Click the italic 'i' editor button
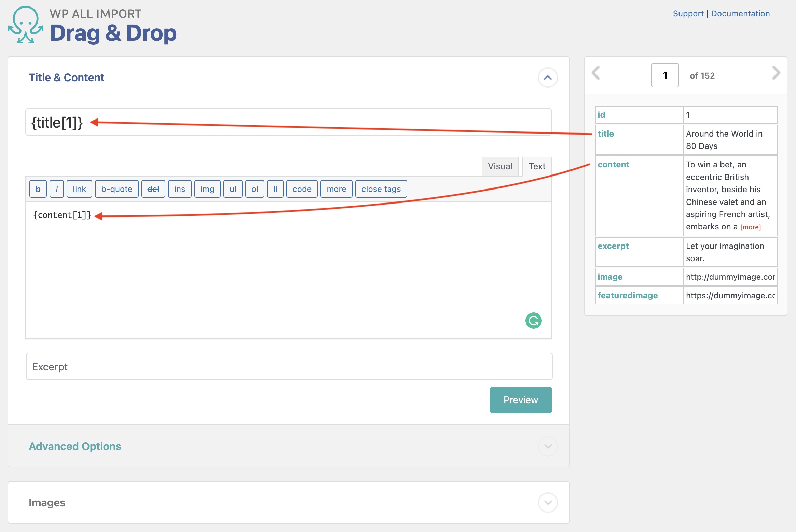The height and width of the screenshot is (532, 796). pyautogui.click(x=57, y=189)
